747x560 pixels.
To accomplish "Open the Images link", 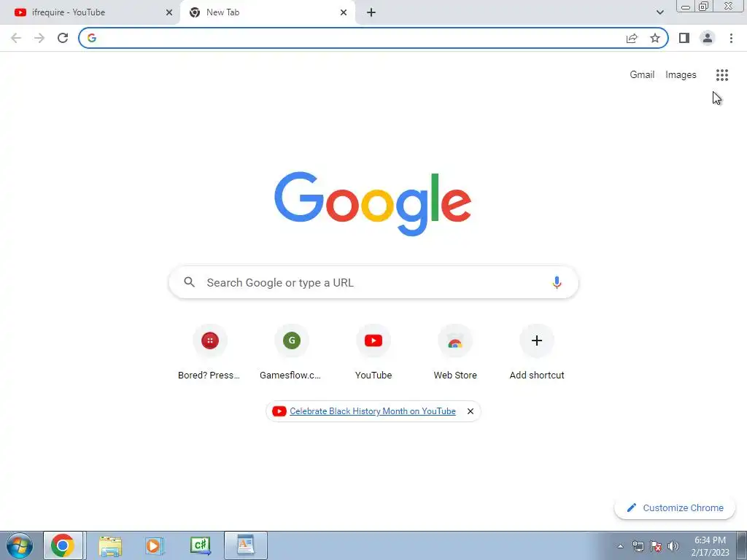I will 681,75.
